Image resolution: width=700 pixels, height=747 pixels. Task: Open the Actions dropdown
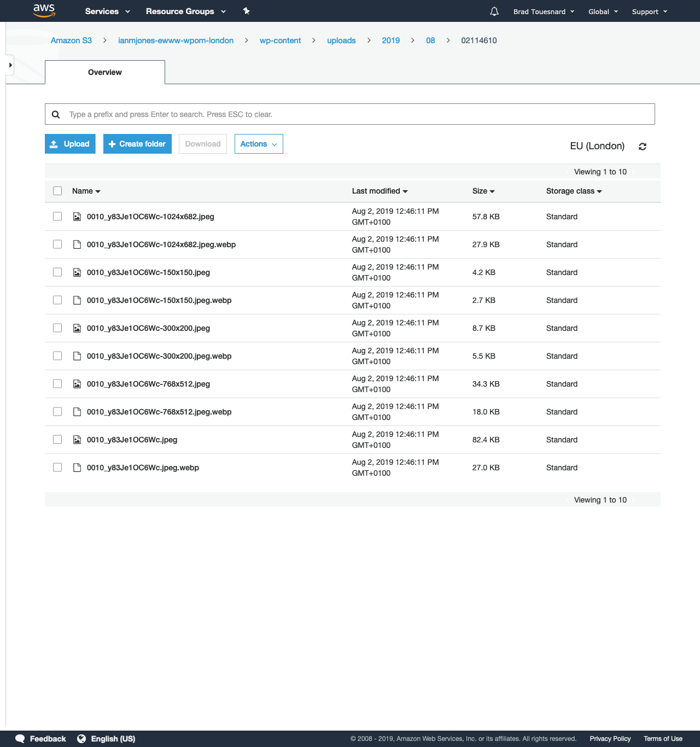click(259, 144)
